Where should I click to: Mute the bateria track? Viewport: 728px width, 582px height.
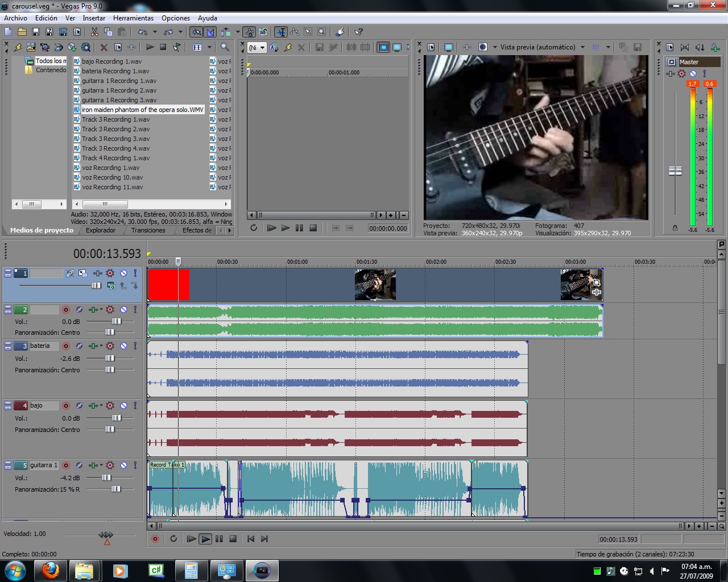point(123,346)
